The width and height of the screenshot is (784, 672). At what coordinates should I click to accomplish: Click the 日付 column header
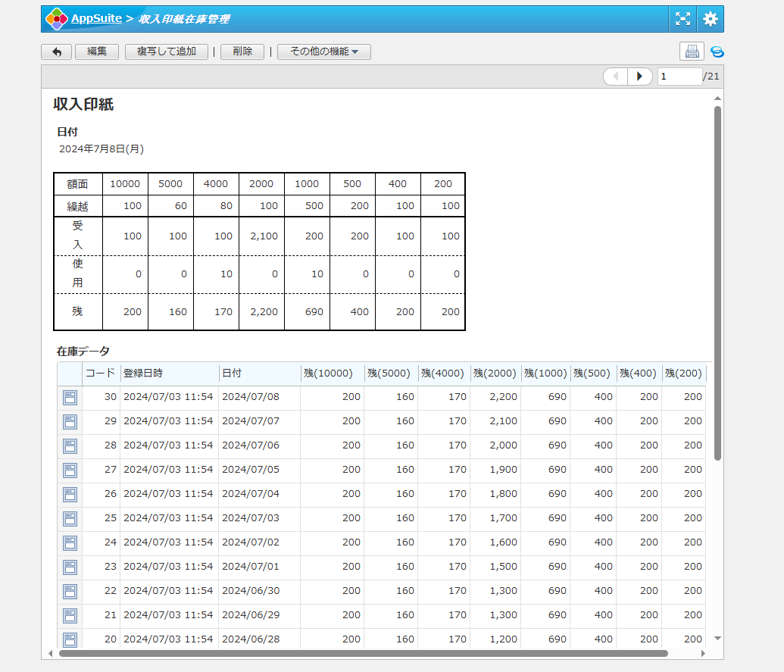pos(258,374)
